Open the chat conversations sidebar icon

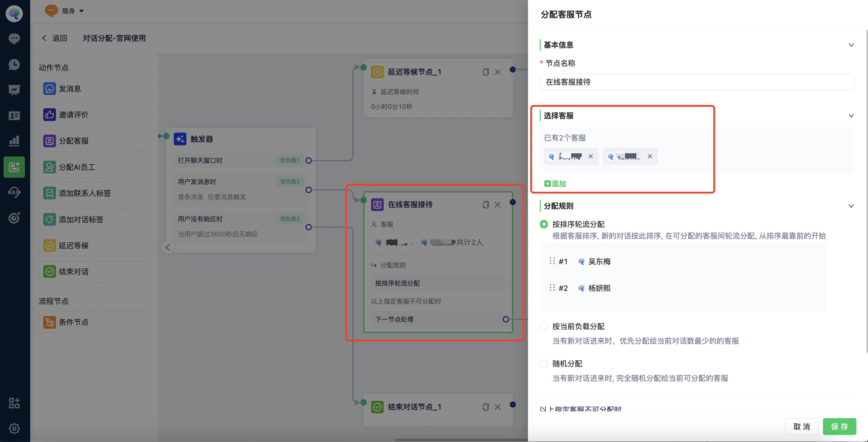(14, 39)
